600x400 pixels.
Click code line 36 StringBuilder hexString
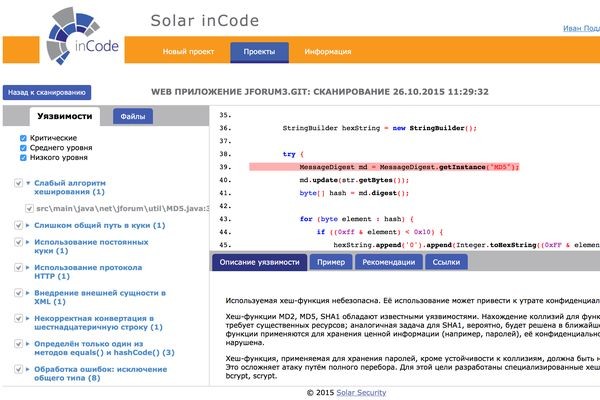click(380, 128)
